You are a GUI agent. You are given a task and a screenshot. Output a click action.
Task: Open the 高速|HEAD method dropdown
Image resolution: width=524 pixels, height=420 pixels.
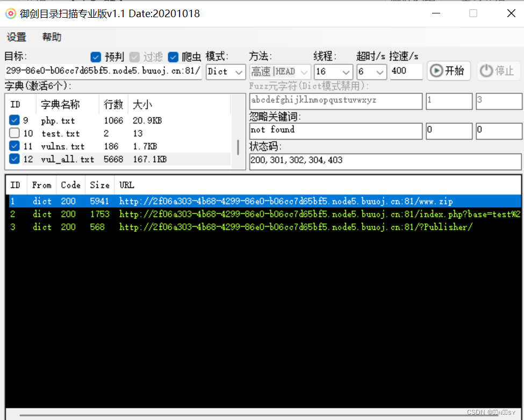pyautogui.click(x=279, y=70)
